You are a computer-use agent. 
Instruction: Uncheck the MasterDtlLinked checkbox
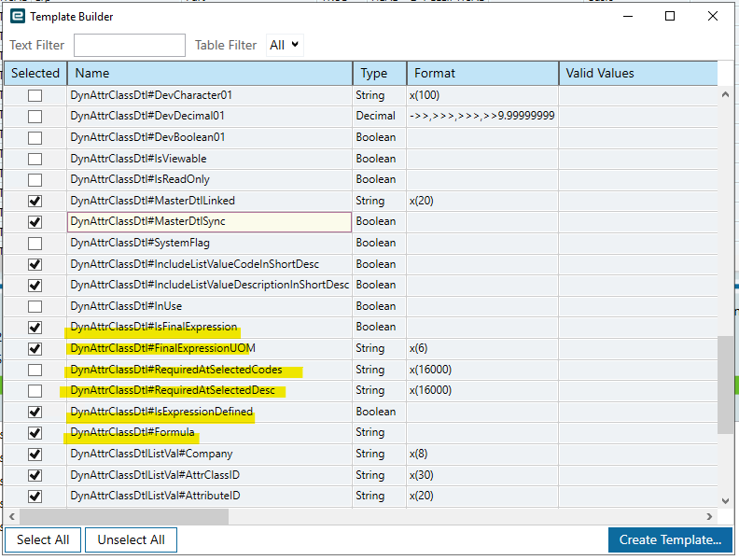[35, 202]
